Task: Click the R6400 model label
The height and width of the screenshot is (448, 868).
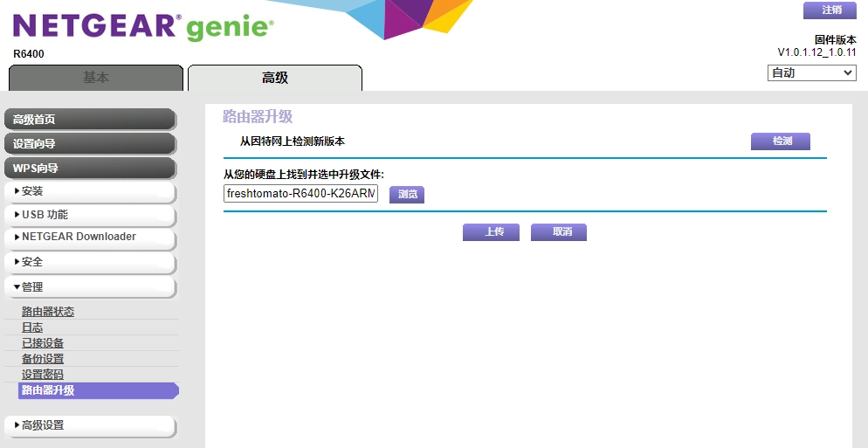Action: (x=28, y=54)
